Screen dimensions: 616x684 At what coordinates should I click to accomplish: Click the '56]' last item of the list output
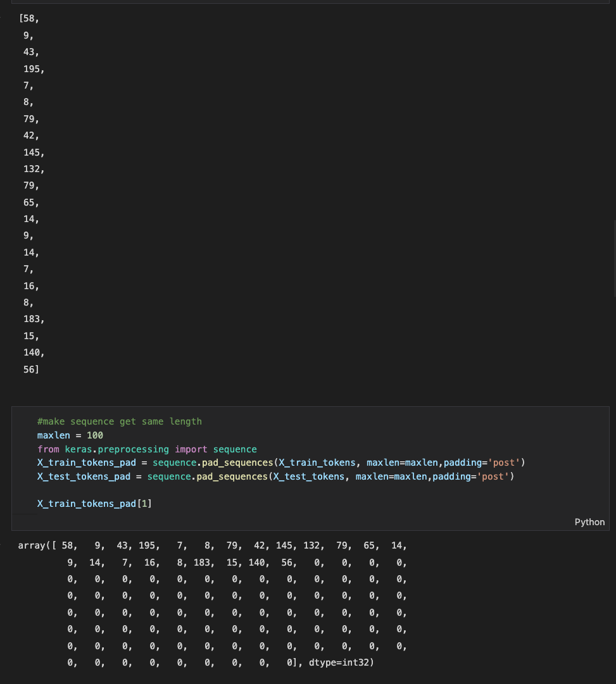(x=31, y=370)
